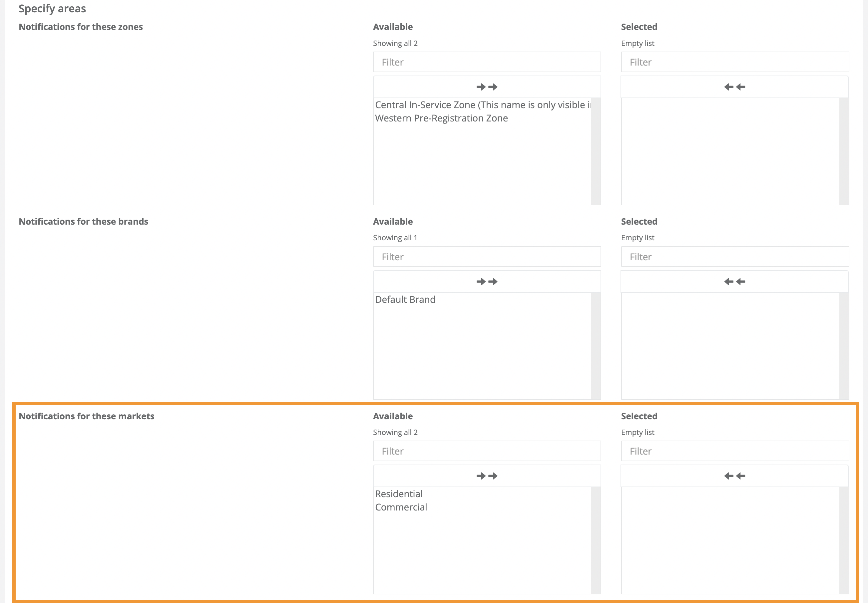Click scrollbar of available zones list
The width and height of the screenshot is (868, 603).
pos(596,151)
